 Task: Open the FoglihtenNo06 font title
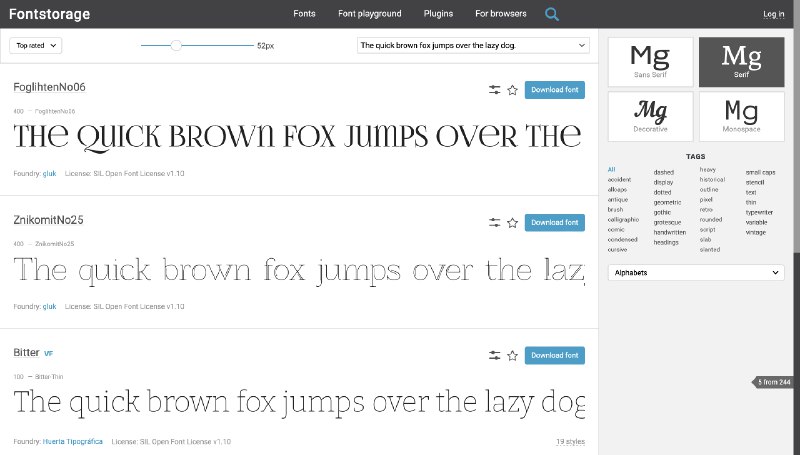click(49, 87)
